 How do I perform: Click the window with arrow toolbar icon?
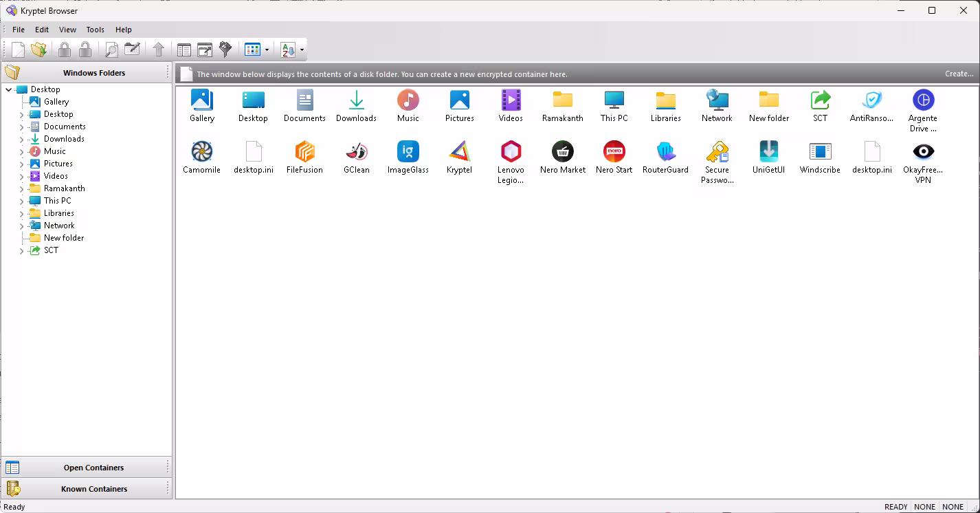[x=205, y=50]
